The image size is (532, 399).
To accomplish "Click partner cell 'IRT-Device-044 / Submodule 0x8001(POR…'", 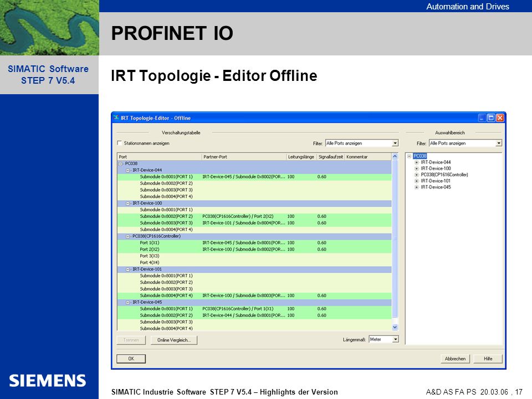I will [244, 315].
